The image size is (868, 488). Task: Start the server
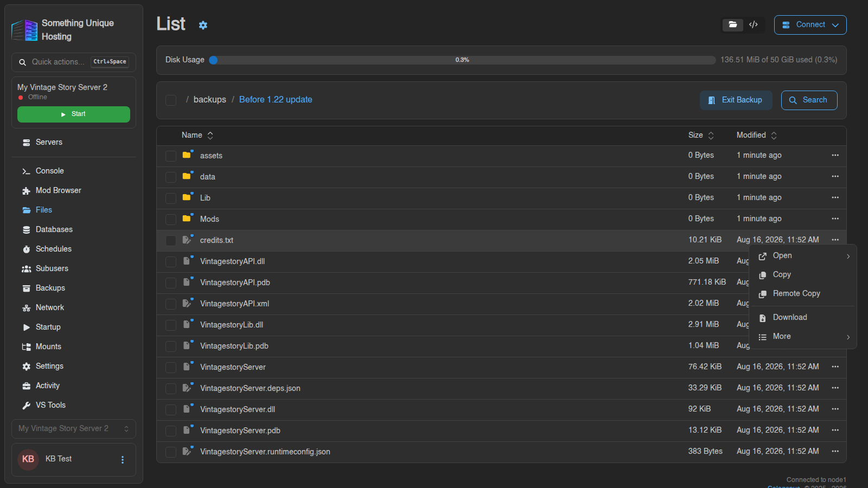(x=74, y=114)
